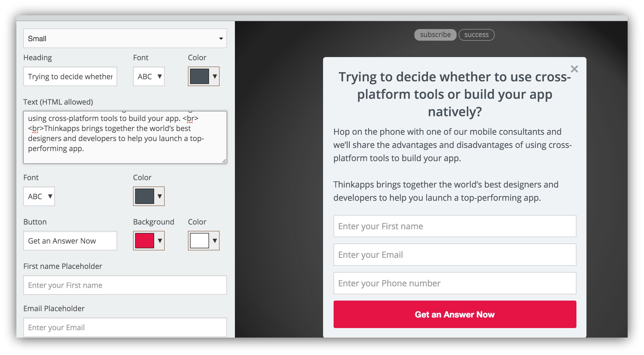
Task: Click the close X icon on popup
Action: 575,69
